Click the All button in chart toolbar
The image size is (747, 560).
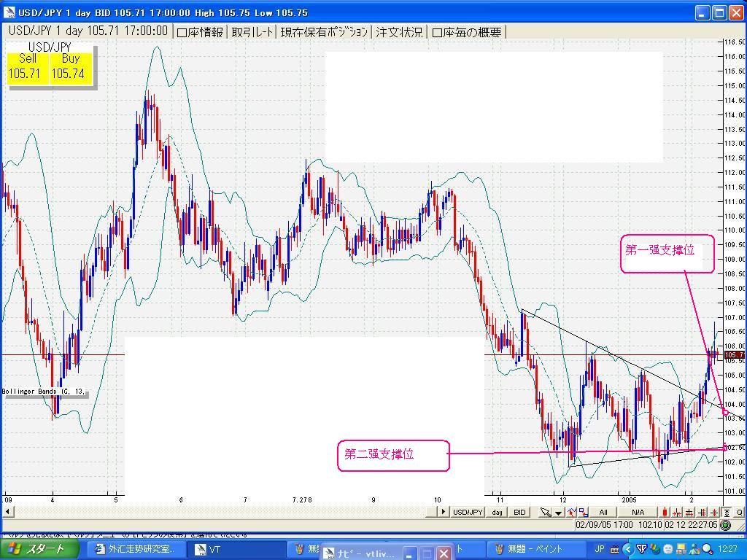pos(603,512)
